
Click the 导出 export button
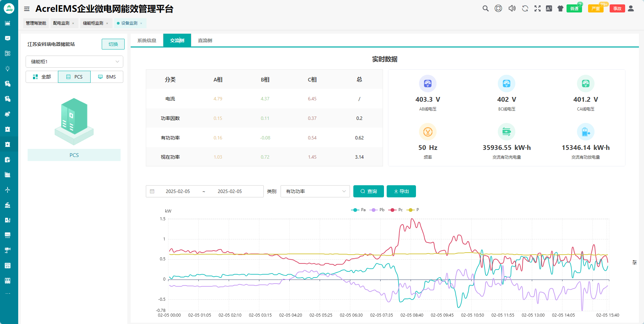point(401,191)
